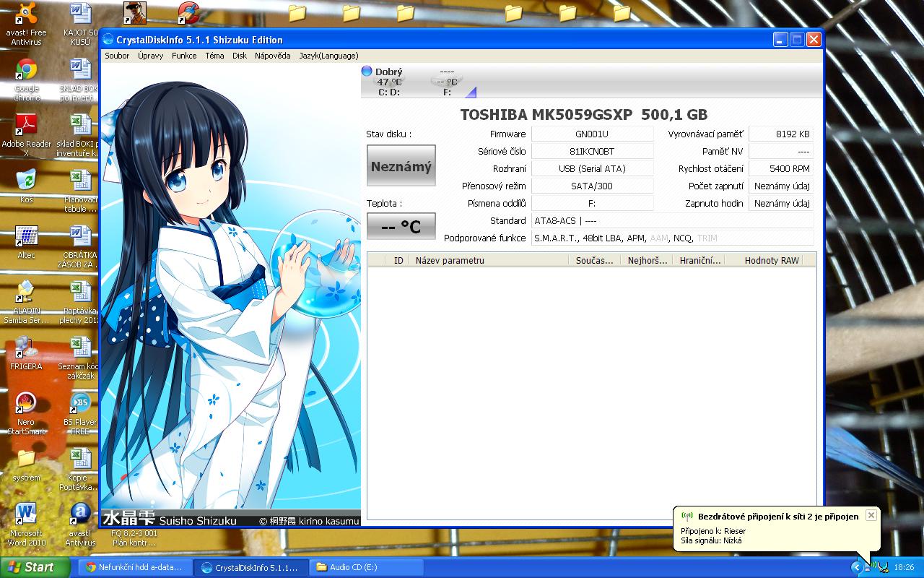
Task: Click the Neznámý disk status button
Action: click(401, 165)
